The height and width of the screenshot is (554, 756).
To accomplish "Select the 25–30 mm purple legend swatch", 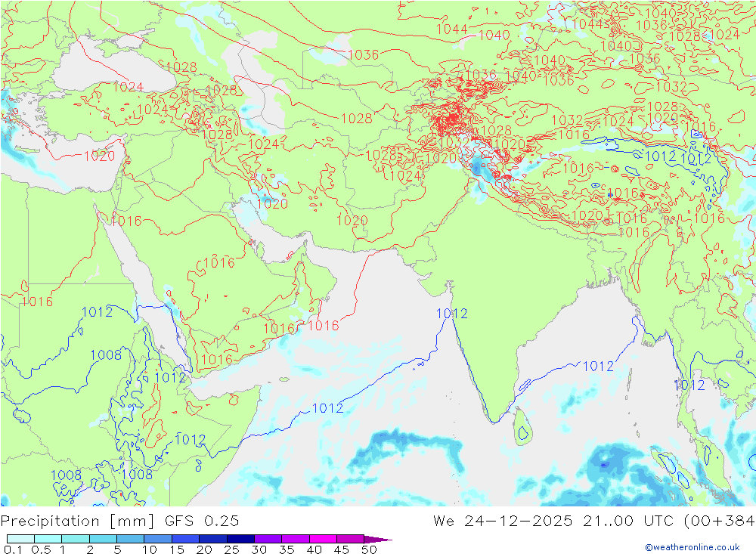I will click(x=240, y=539).
